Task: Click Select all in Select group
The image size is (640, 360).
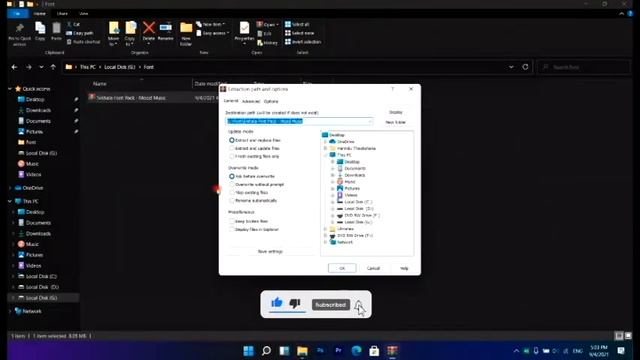Action: pos(297,24)
